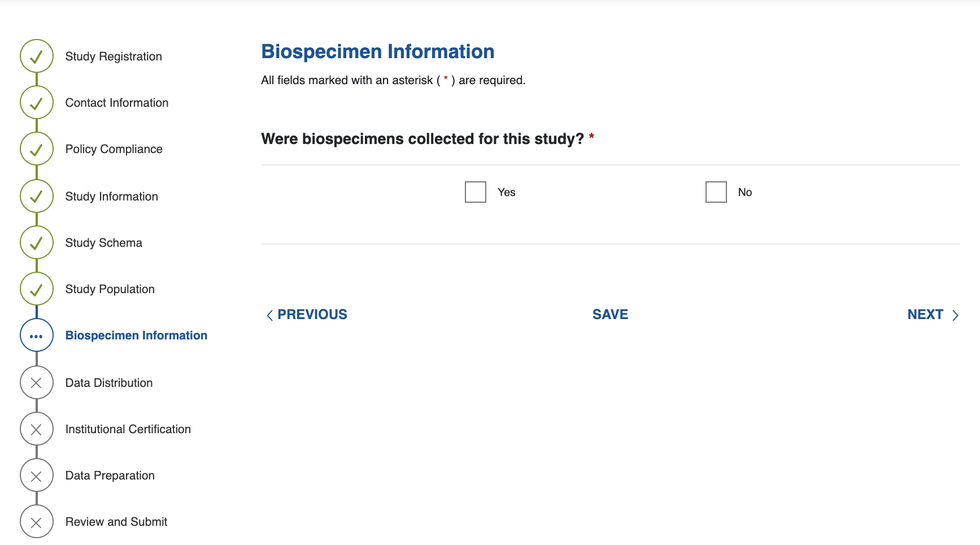Check the Yes biospecimens checkbox
980x545 pixels.
tap(476, 192)
